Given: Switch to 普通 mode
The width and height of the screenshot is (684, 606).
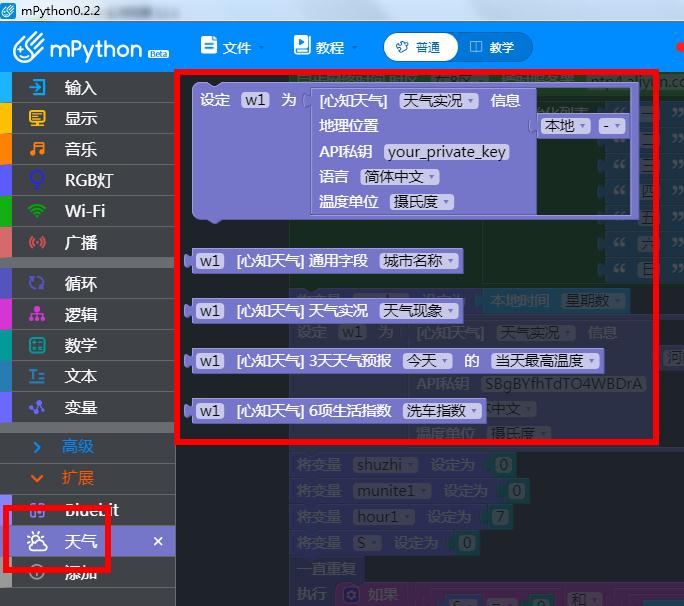Looking at the screenshot, I should (421, 47).
